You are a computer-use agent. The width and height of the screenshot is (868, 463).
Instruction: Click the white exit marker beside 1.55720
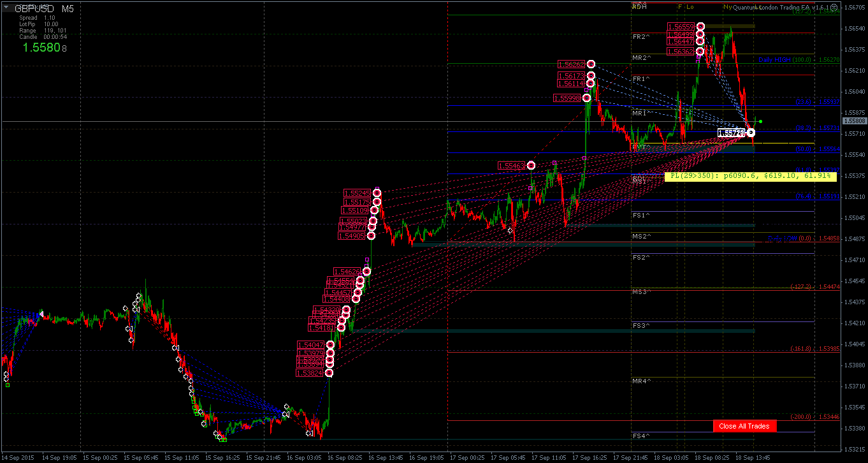[751, 133]
